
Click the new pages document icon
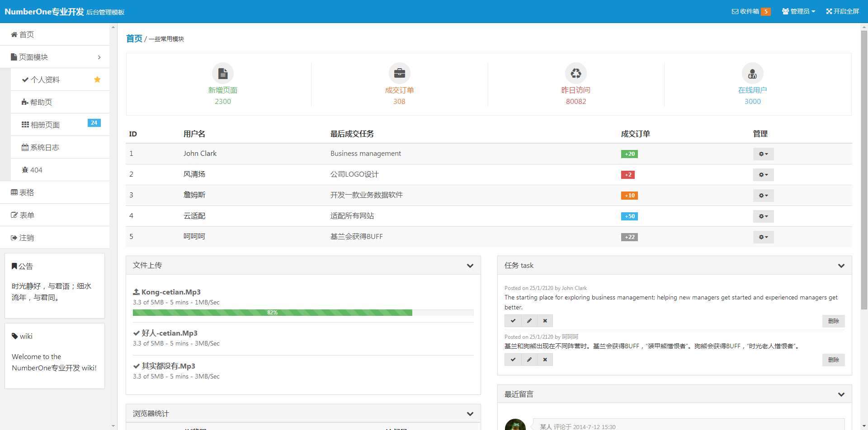point(222,73)
